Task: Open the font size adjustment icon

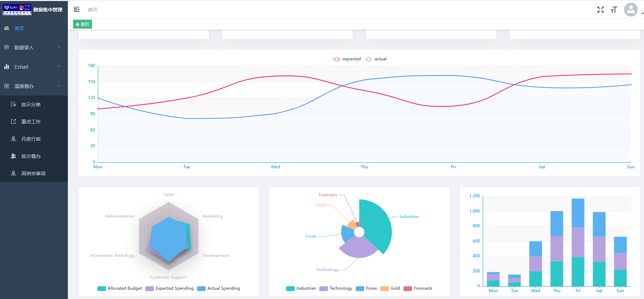Action: point(614,10)
